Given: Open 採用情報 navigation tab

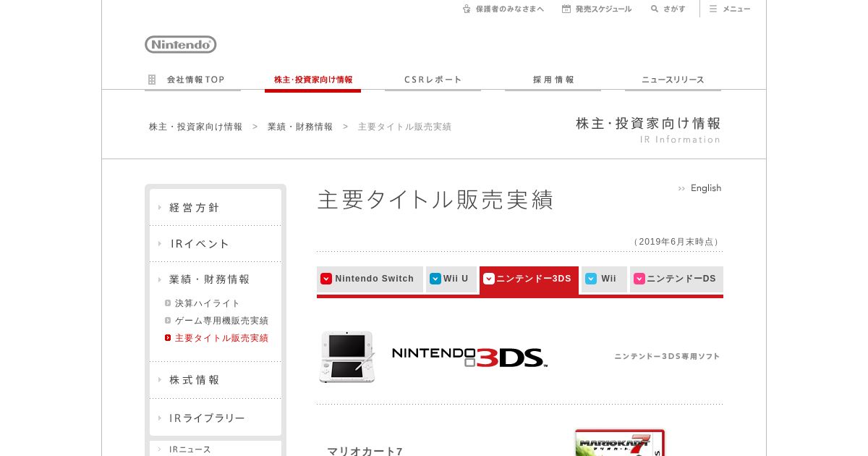Looking at the screenshot, I should [553, 80].
